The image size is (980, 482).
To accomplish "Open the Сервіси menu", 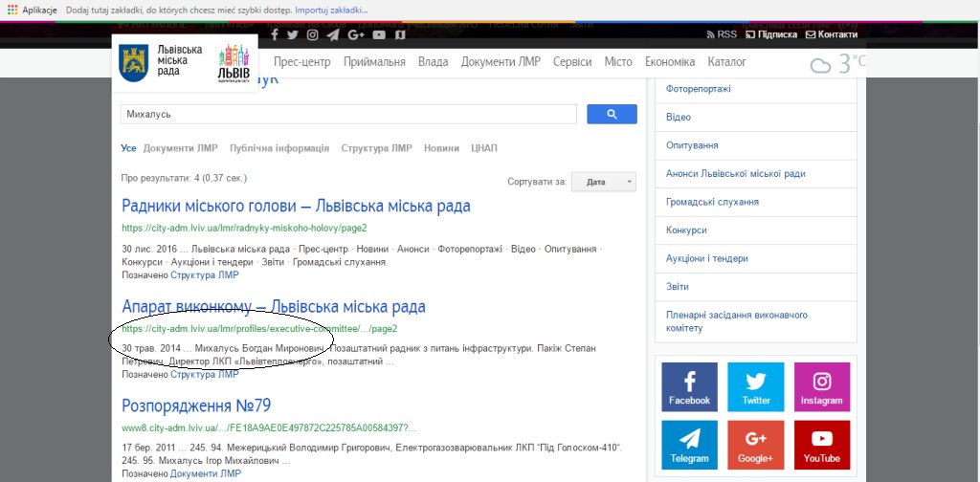I will 572,62.
